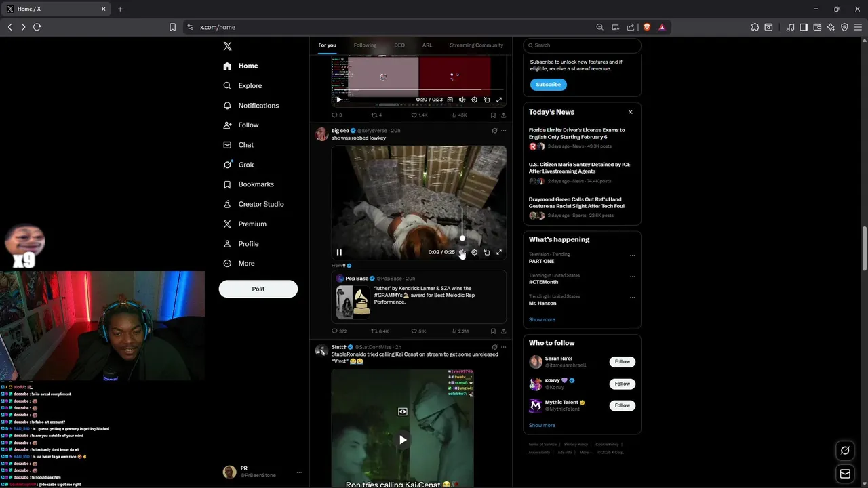
Task: Open settings gear on big ceo video
Action: pos(474,252)
